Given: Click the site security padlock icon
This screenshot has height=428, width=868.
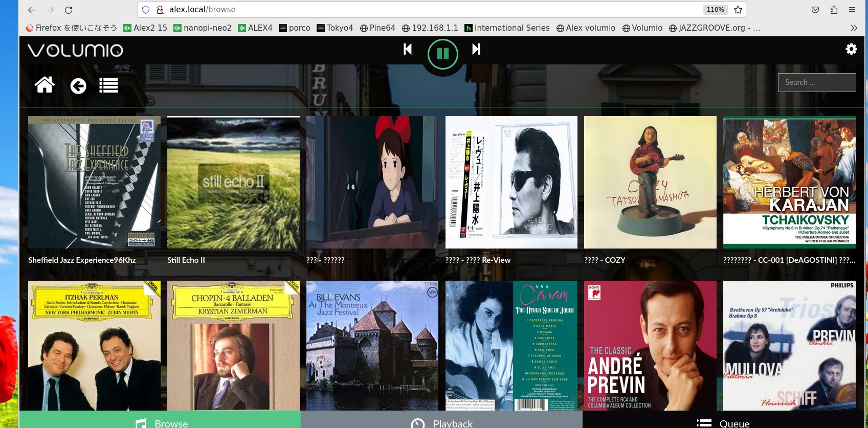Looking at the screenshot, I should (160, 10).
